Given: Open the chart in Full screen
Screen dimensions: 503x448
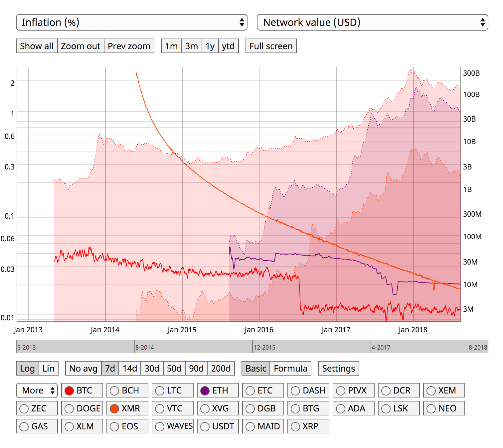Looking at the screenshot, I should pos(271,46).
